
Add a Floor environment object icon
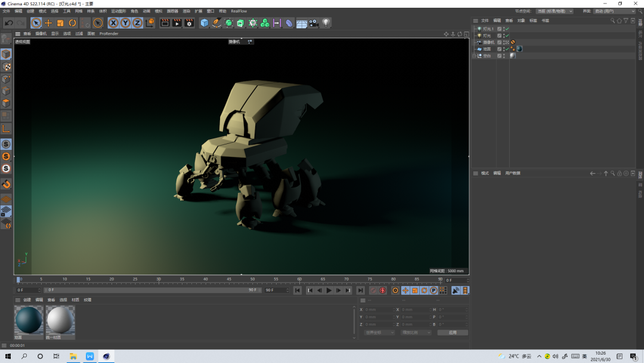pyautogui.click(x=302, y=23)
